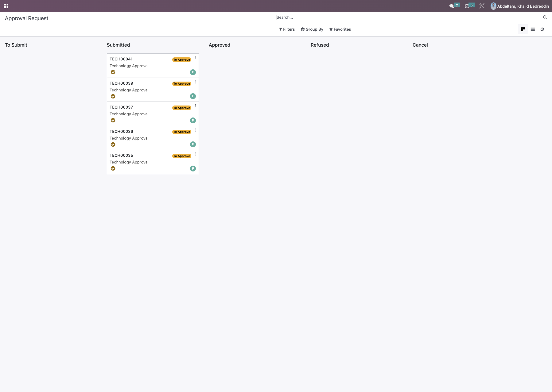The width and height of the screenshot is (552, 392).
Task: Click the user avatar on TECH00039 card
Action: pos(193,96)
